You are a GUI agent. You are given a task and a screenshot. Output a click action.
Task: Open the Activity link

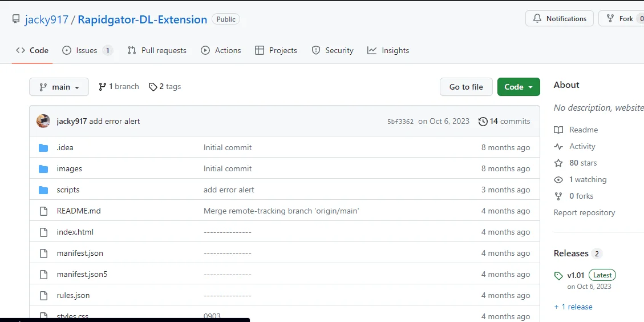click(x=582, y=146)
